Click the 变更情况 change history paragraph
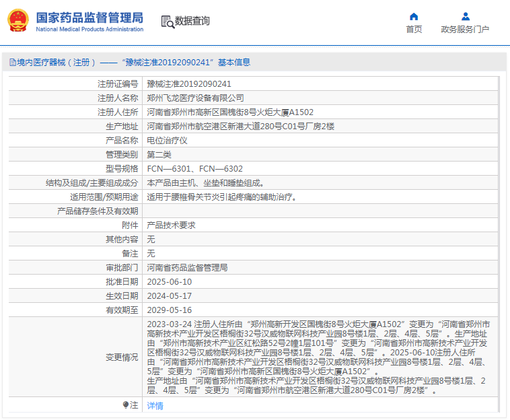The image size is (510, 420). tap(318, 357)
